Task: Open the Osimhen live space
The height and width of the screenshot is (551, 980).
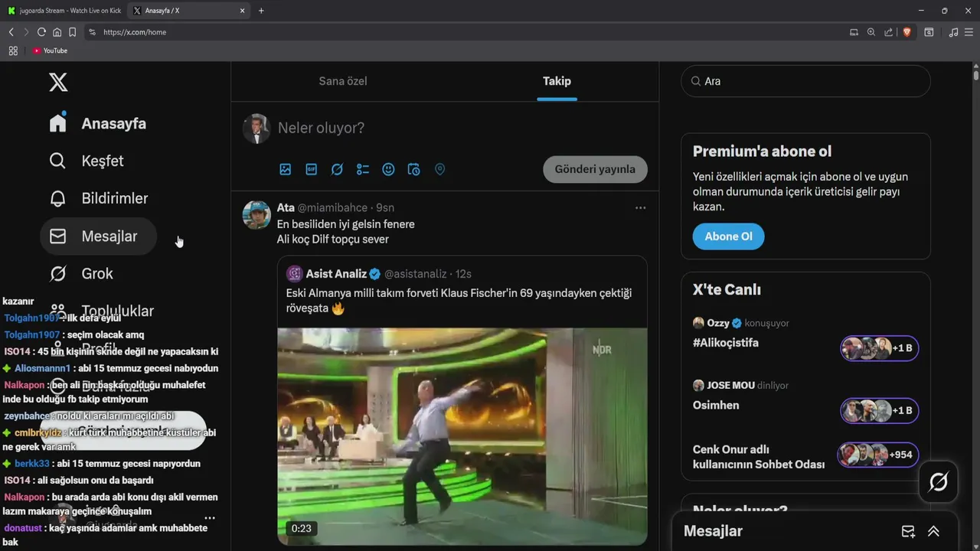Action: click(x=716, y=405)
